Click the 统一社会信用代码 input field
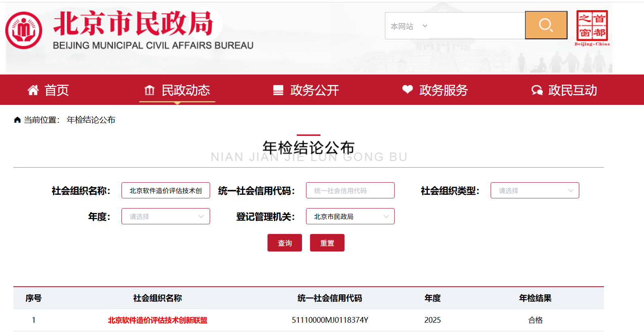Image resolution: width=644 pixels, height=332 pixels. (x=350, y=190)
